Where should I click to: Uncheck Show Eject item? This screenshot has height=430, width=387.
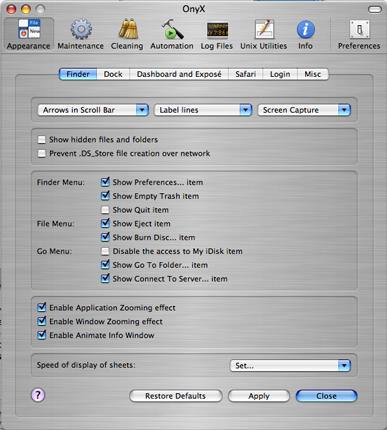(105, 223)
